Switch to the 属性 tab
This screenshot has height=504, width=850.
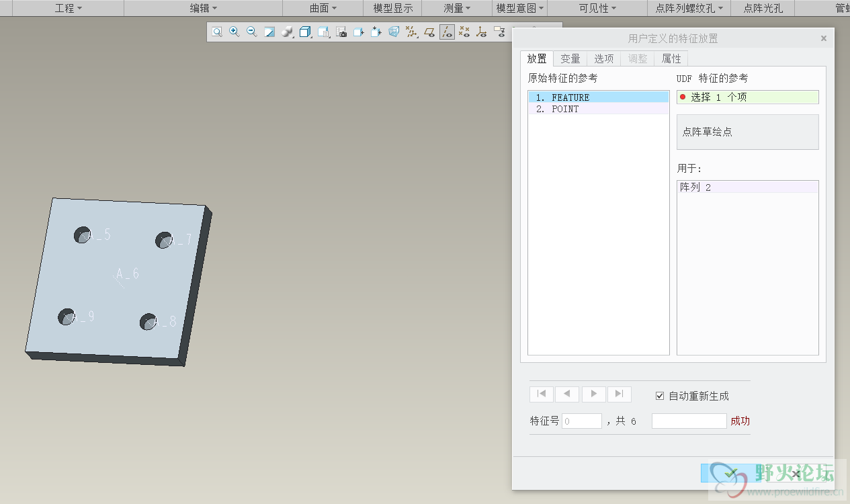[x=671, y=58]
